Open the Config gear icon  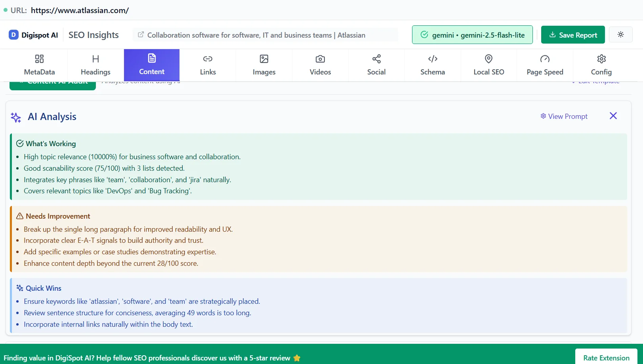pyautogui.click(x=601, y=59)
